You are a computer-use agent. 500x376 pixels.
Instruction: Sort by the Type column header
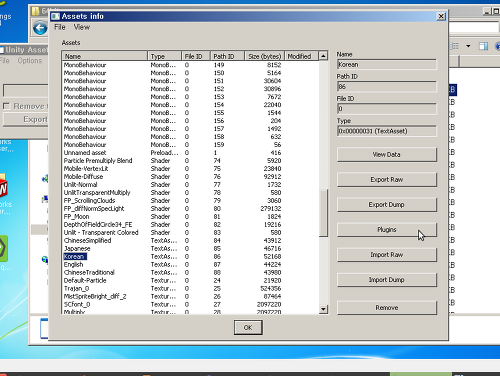(x=164, y=56)
